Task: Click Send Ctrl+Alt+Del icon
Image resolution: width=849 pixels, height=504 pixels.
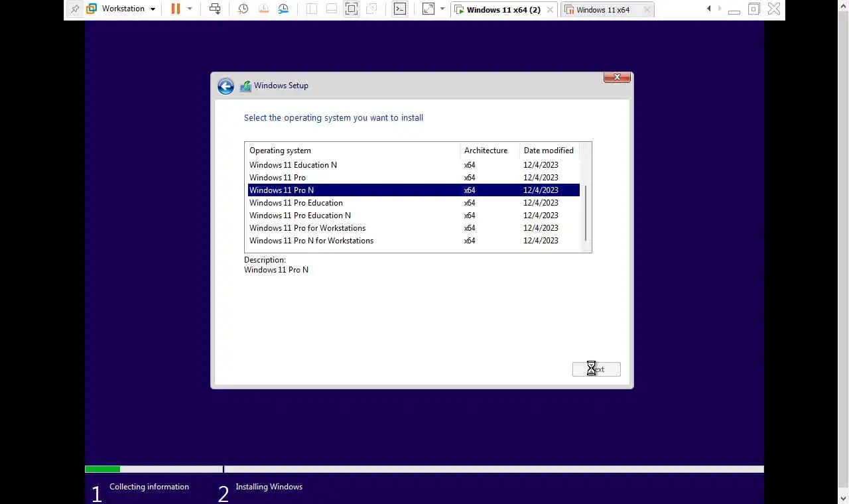Action: (215, 9)
